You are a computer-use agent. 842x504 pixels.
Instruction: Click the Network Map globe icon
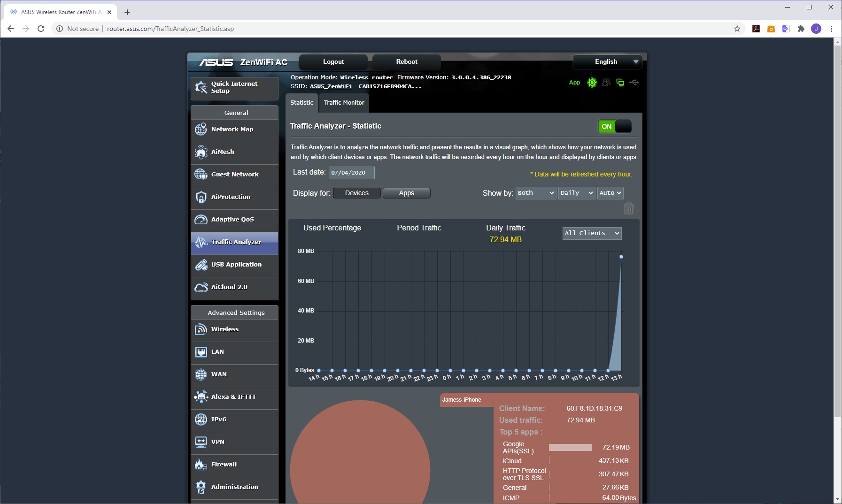point(201,129)
